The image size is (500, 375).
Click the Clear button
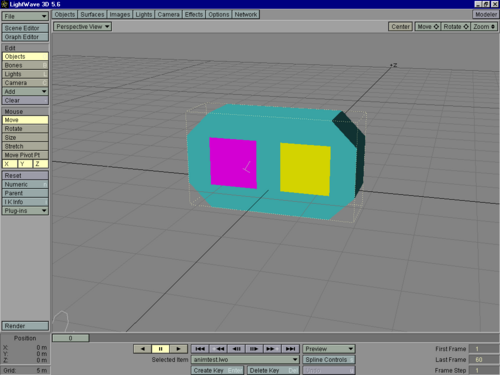click(x=25, y=100)
